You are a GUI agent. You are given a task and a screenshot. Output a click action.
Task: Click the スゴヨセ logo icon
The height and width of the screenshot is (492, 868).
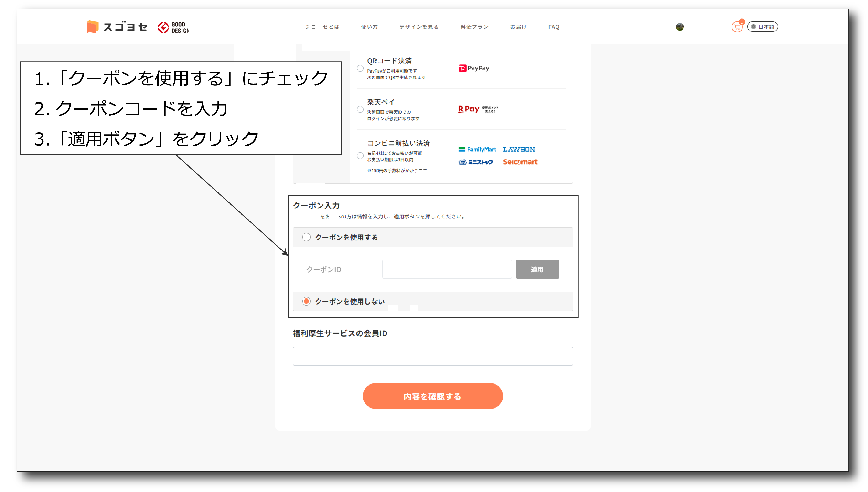pyautogui.click(x=92, y=27)
